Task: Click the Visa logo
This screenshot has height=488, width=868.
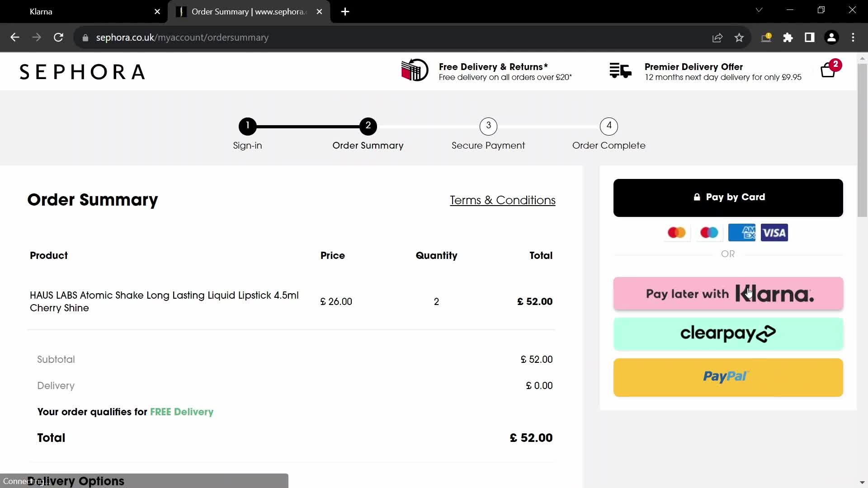Action: click(x=774, y=233)
